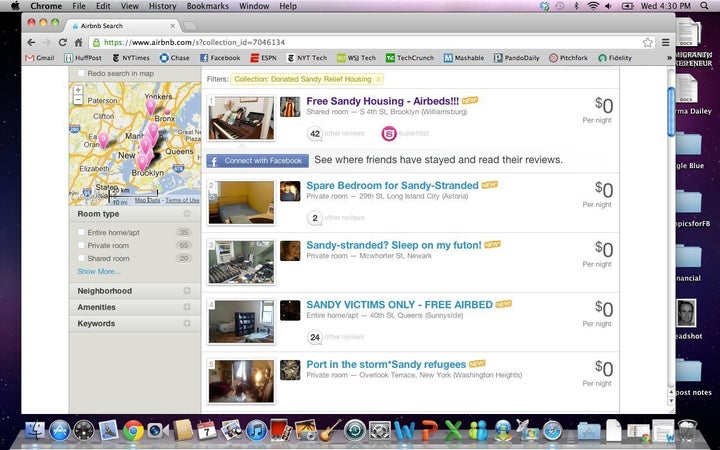This screenshot has height=450, width=720.
Task: Click the superhost badge icon
Action: click(x=389, y=134)
